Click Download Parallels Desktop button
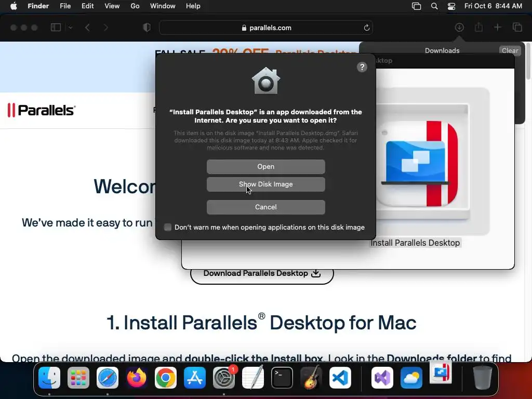 click(262, 273)
